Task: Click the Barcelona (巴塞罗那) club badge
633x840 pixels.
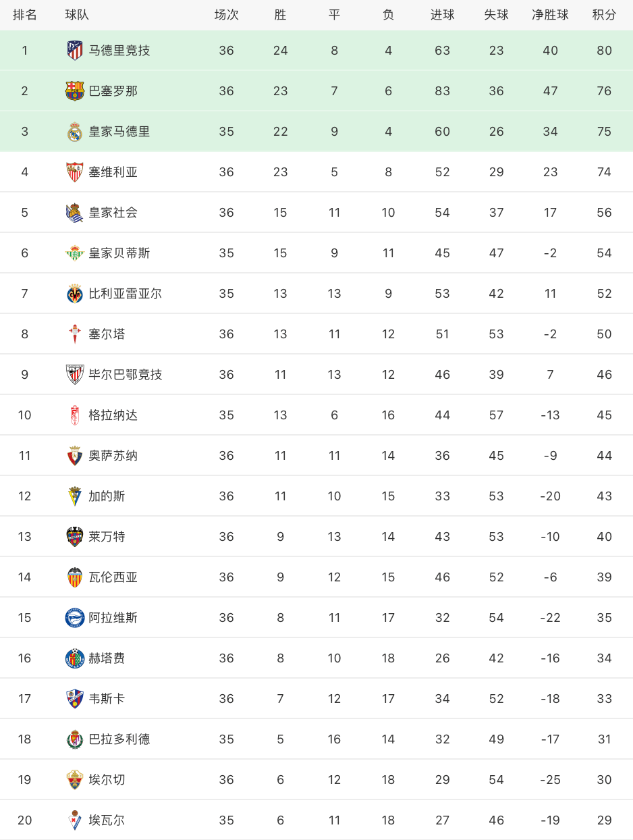Action: pyautogui.click(x=75, y=91)
